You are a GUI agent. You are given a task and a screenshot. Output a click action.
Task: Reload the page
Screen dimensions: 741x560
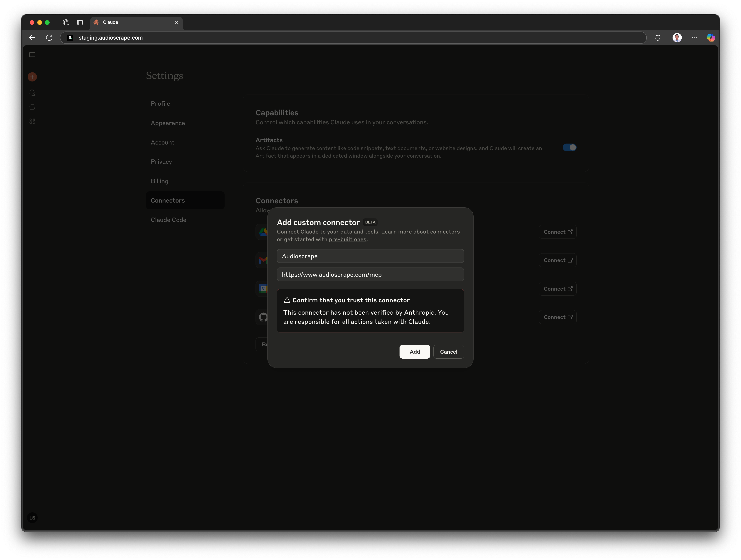(49, 38)
